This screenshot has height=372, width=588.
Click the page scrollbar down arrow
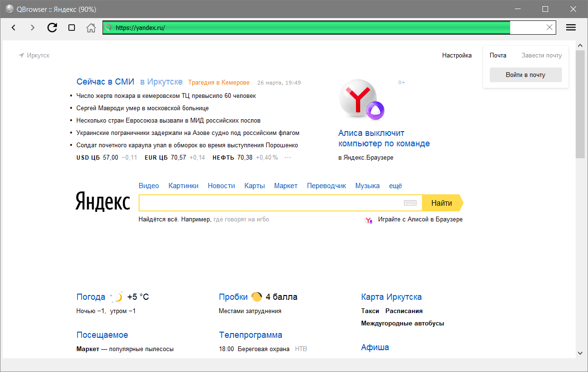(x=580, y=353)
